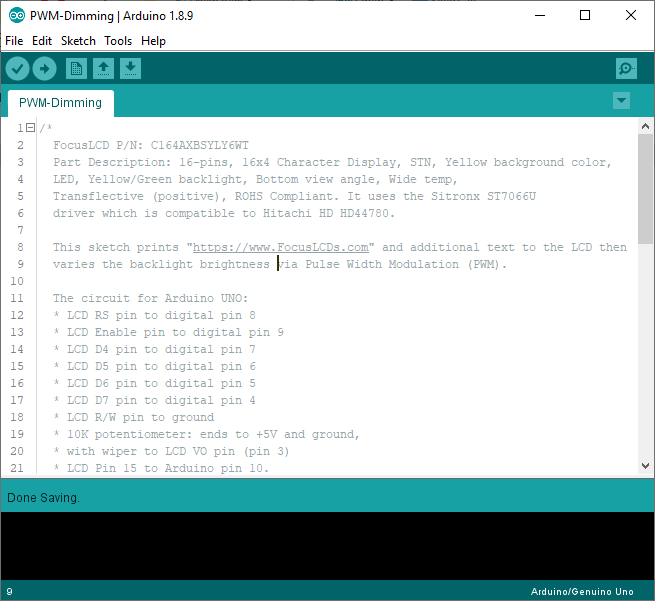Click the Verify sketch checkmark button
Screen dimensions: 655x601
(17, 68)
